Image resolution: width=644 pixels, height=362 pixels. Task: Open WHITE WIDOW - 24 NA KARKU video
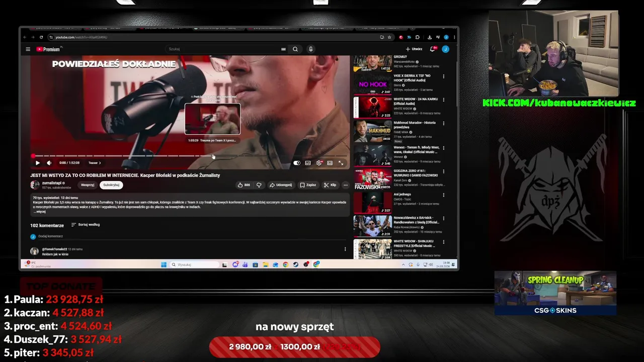click(x=372, y=107)
